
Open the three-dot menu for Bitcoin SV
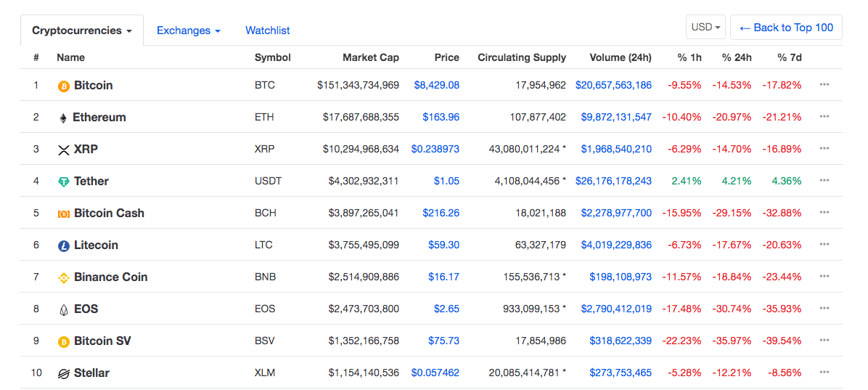(x=824, y=340)
